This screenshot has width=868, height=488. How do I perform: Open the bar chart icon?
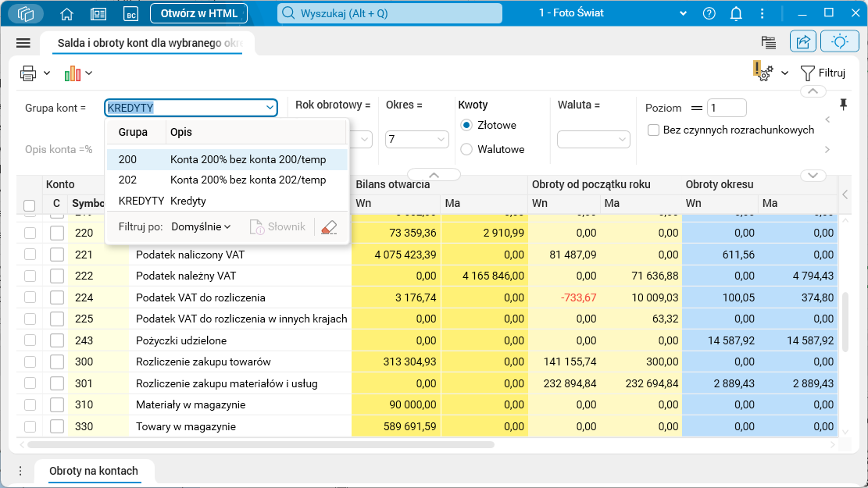pyautogui.click(x=73, y=73)
